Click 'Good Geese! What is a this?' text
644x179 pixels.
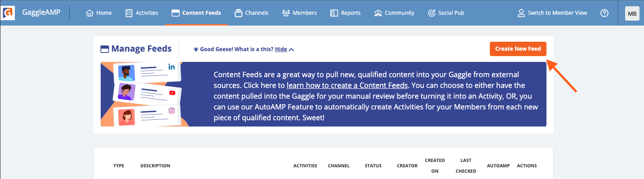(237, 49)
